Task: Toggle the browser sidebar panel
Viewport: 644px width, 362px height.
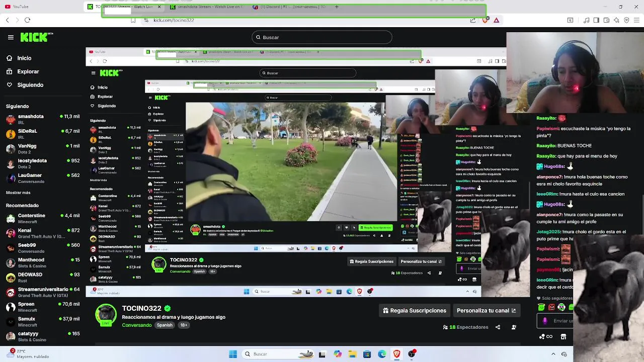Action: 596,20
